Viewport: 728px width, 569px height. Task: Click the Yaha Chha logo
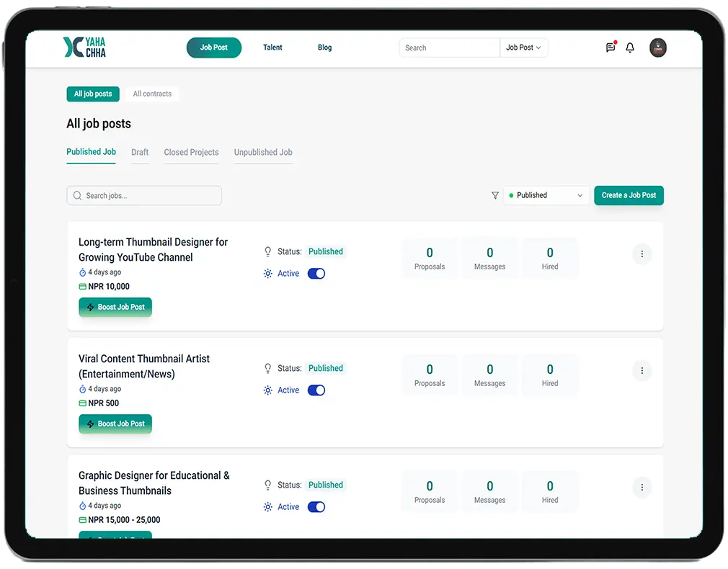(85, 48)
